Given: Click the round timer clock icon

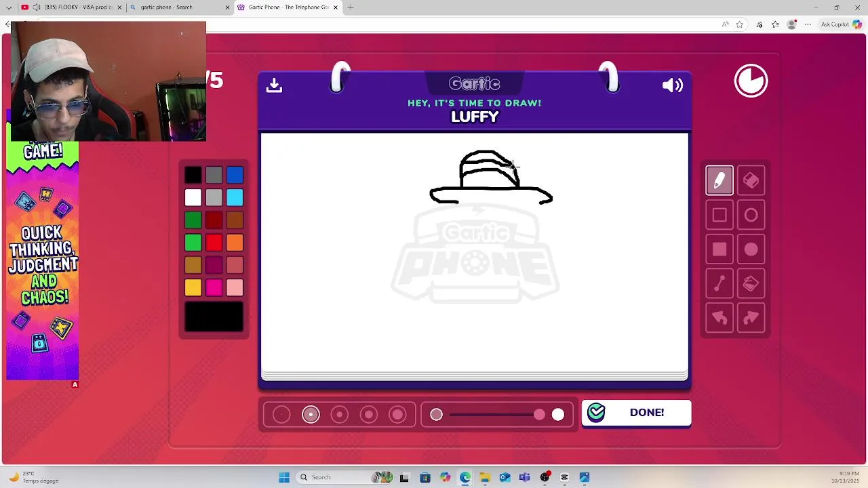Looking at the screenshot, I should click(751, 81).
